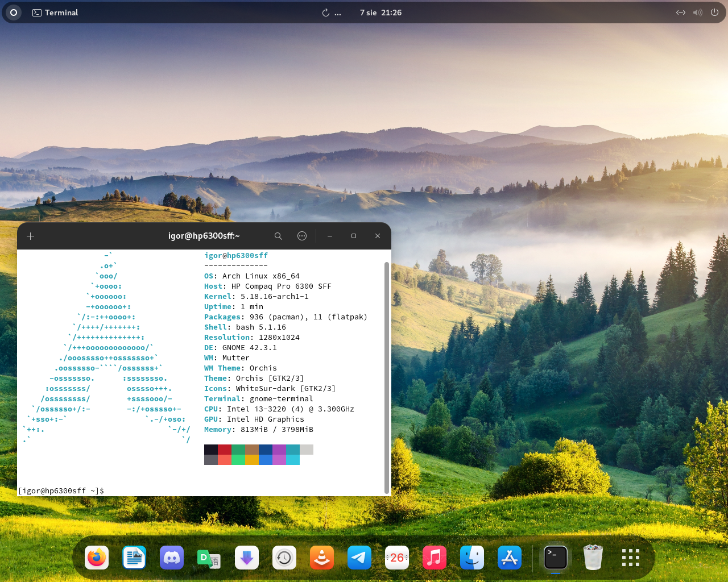The image size is (728, 582).
Task: Click the Activities indicator at top left
Action: coord(13,12)
